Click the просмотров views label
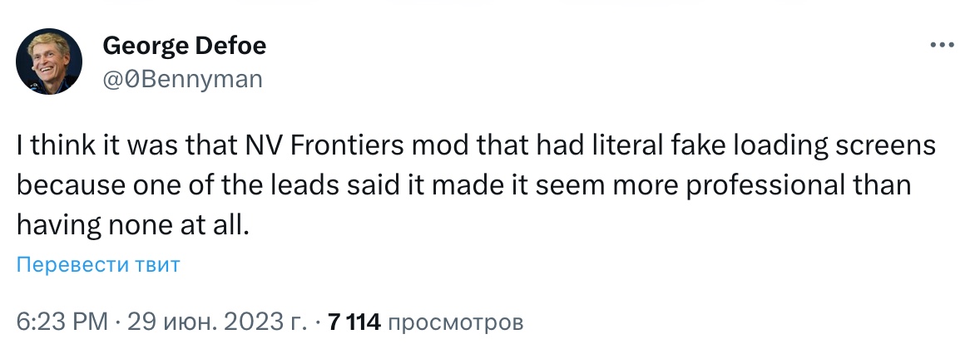This screenshot has width=980, height=354. (x=456, y=322)
